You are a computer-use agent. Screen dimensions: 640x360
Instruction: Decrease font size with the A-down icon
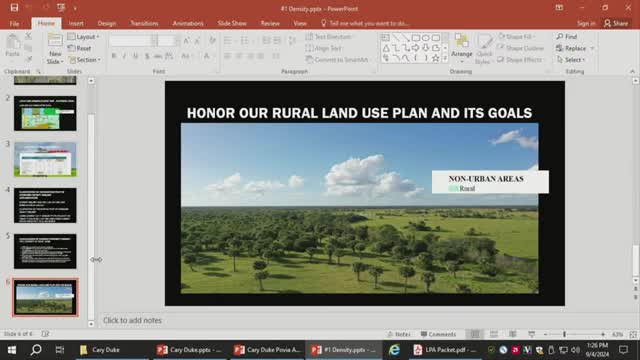coord(197,40)
